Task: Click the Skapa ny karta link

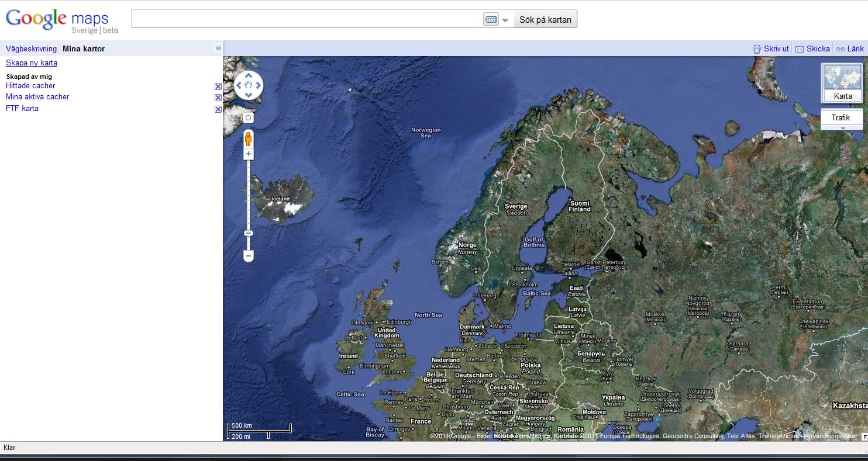Action: tap(32, 63)
